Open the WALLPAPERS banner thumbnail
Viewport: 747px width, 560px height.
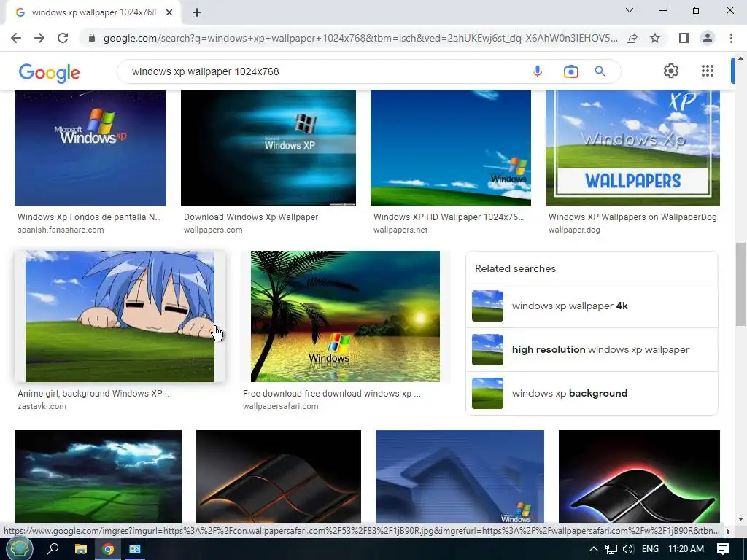(x=632, y=147)
